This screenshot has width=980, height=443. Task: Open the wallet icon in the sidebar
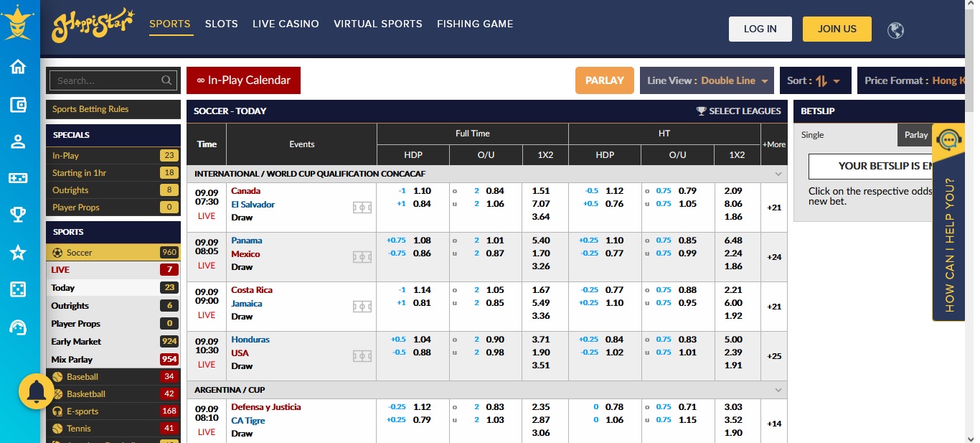pos(18,104)
